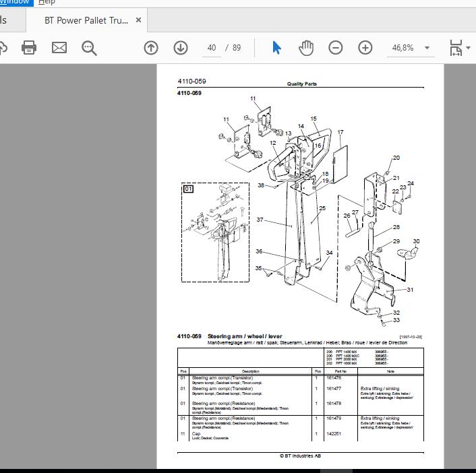Click the page number field showing 40
The width and height of the screenshot is (476, 473).
(x=212, y=48)
